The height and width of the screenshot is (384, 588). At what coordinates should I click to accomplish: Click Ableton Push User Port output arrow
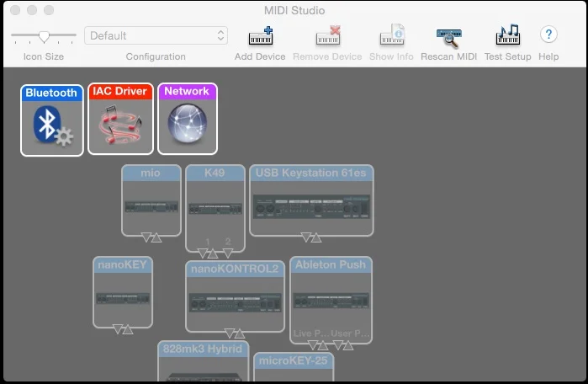point(338,345)
